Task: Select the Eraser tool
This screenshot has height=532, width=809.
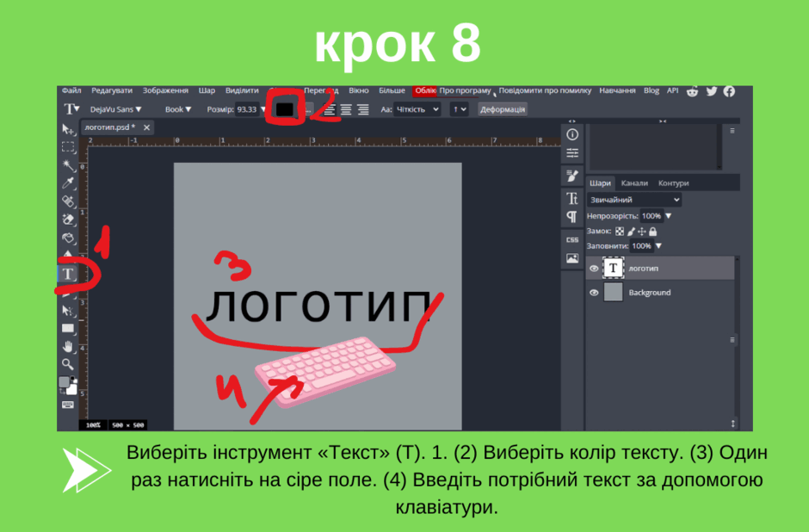Action: 68,220
